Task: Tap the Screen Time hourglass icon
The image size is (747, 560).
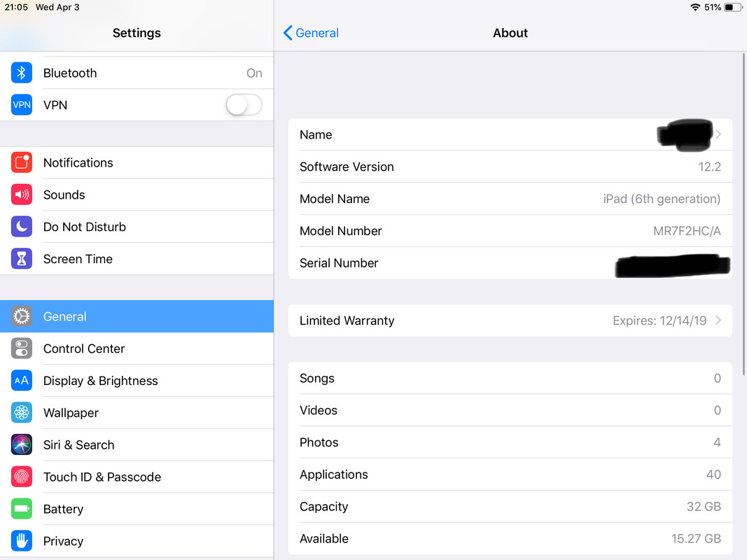Action: click(x=22, y=258)
